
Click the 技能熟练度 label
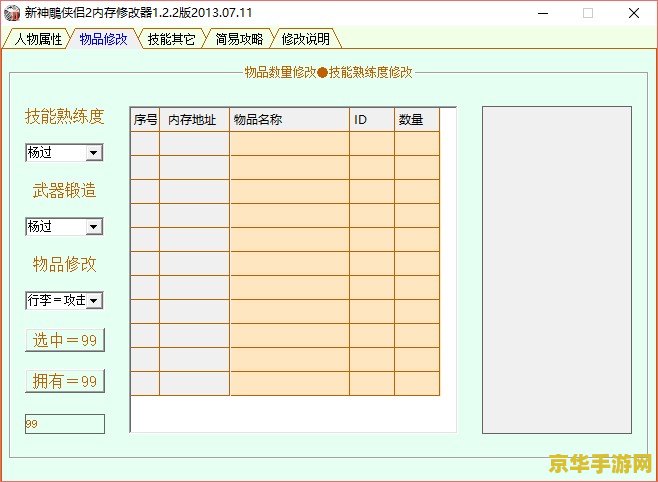point(65,116)
